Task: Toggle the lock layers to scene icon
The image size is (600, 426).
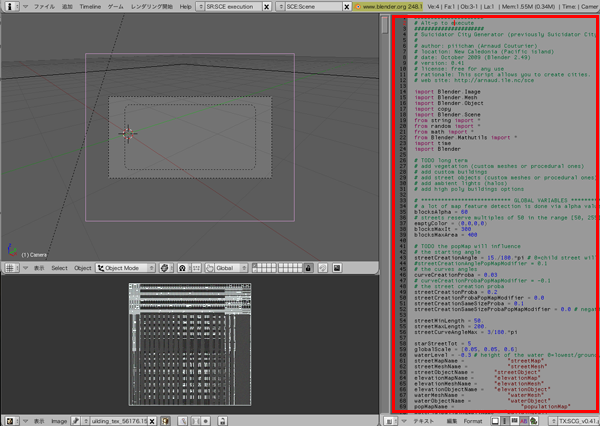Action: [308, 268]
